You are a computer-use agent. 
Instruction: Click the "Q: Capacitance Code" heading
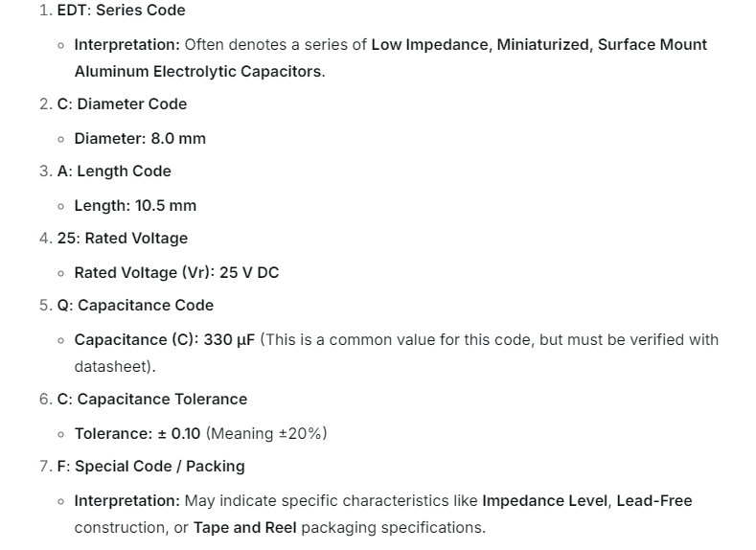[x=135, y=306]
